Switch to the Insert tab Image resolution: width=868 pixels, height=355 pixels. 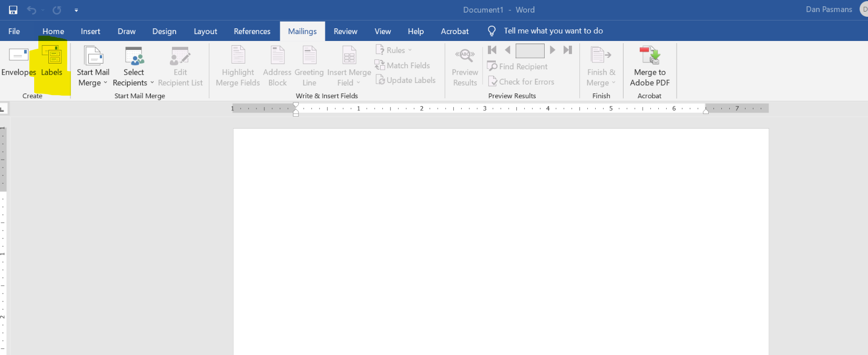click(x=90, y=32)
